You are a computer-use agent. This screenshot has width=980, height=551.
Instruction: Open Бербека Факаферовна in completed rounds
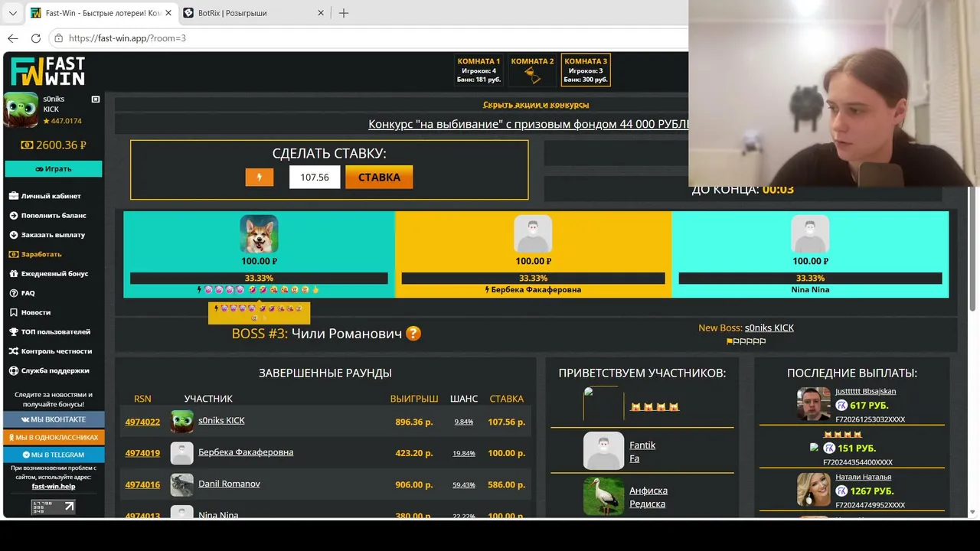tap(246, 452)
